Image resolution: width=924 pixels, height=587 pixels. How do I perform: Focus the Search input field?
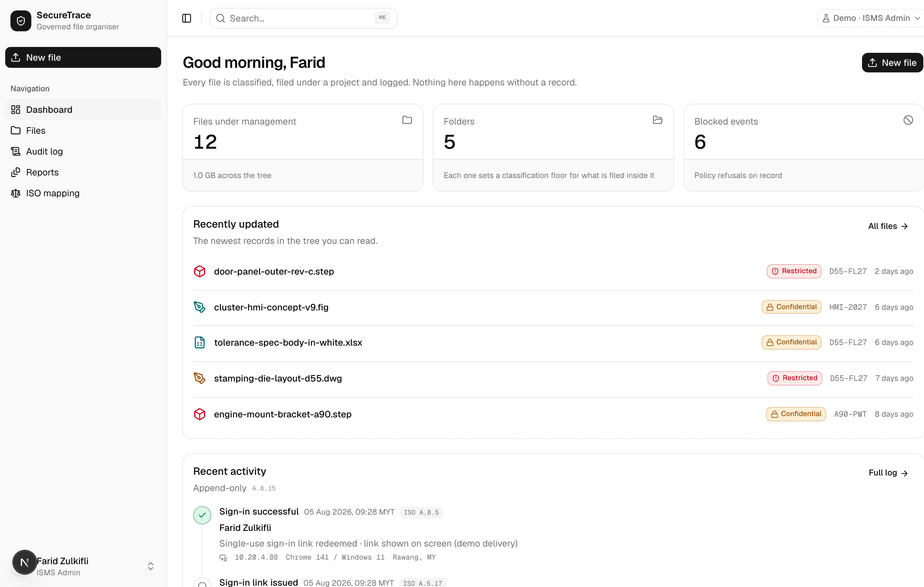[x=303, y=18]
